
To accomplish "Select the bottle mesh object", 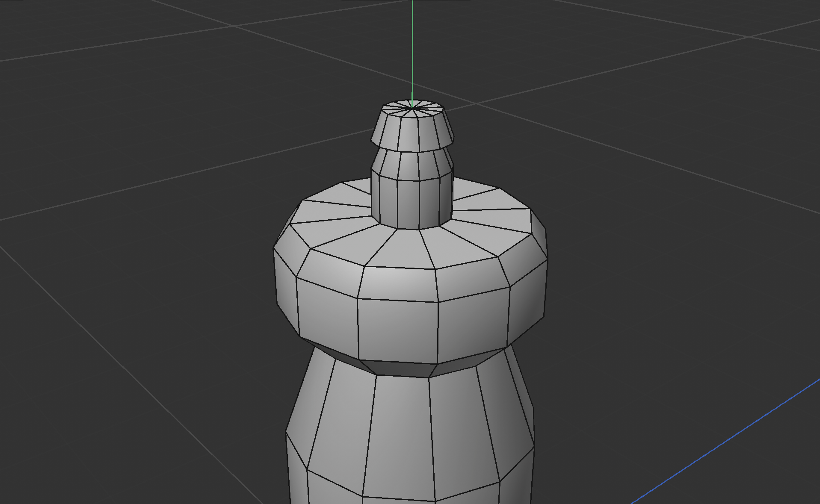I will [x=406, y=427].
